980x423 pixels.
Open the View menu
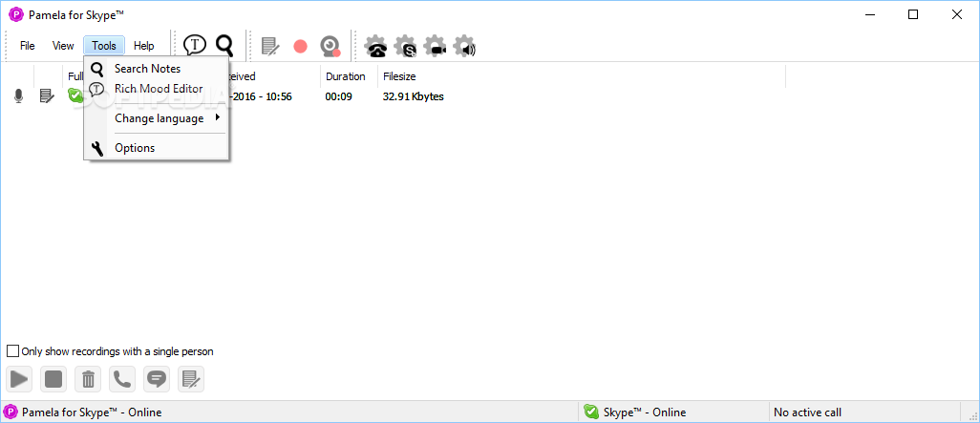[63, 46]
